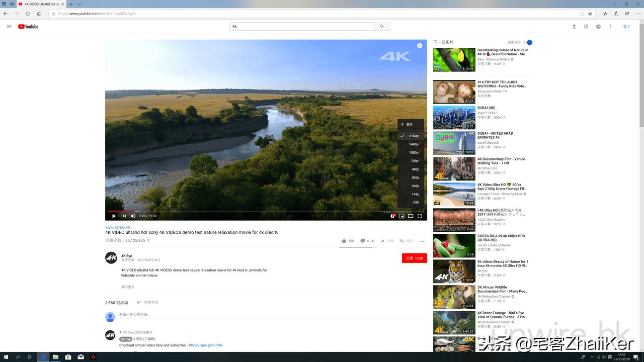This screenshot has width=644, height=362.
Task: Open the browser tab list dropdown
Action: point(79,4)
